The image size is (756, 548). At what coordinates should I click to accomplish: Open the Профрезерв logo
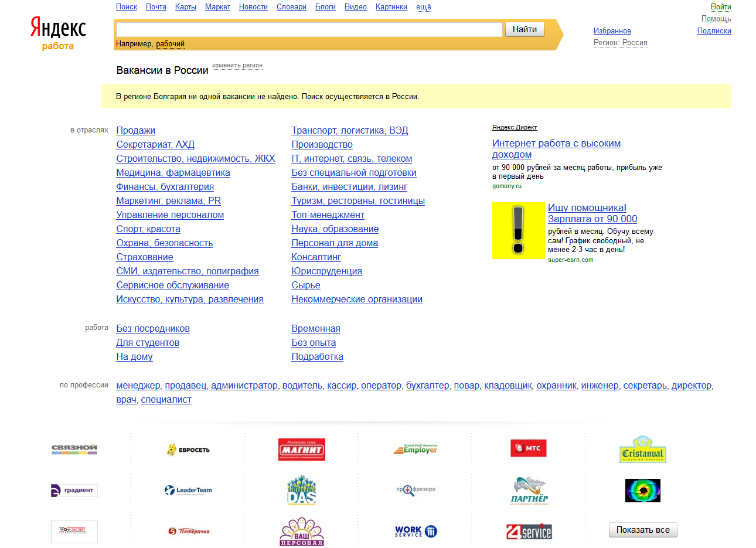(x=416, y=489)
